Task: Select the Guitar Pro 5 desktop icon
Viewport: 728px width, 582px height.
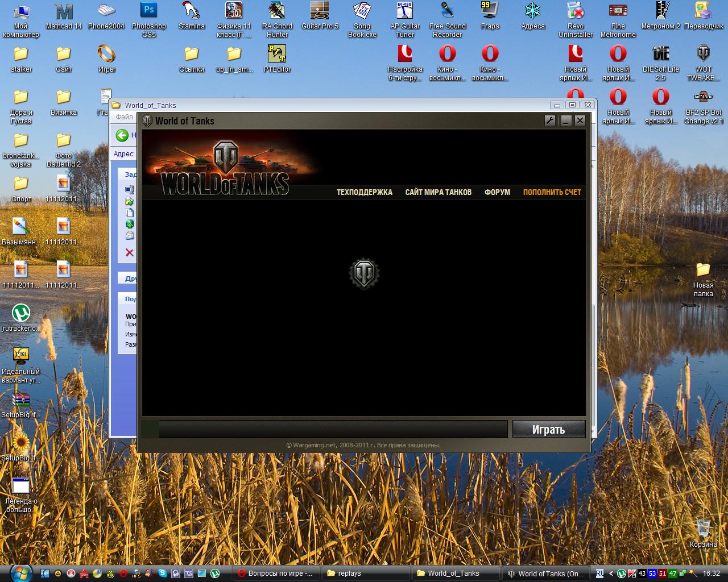Action: 320,16
